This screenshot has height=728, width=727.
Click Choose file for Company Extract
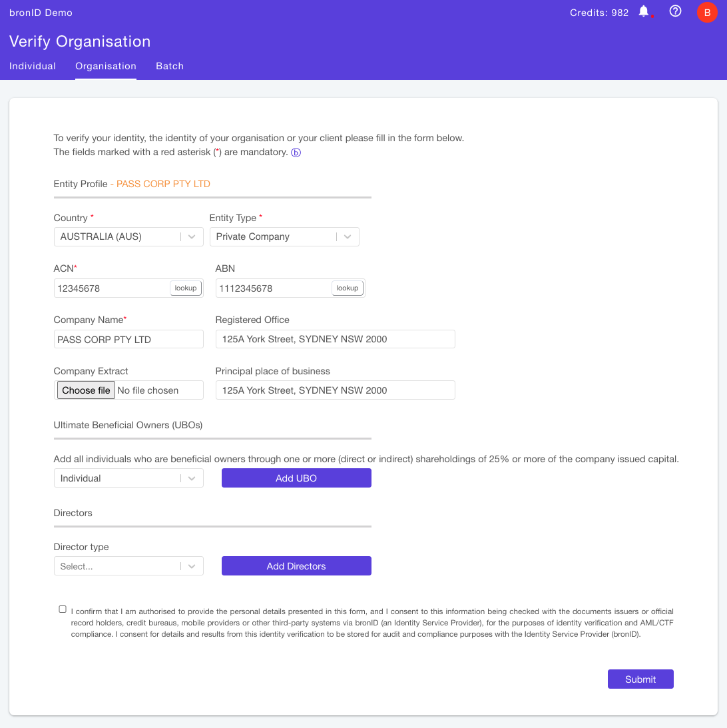tap(86, 390)
